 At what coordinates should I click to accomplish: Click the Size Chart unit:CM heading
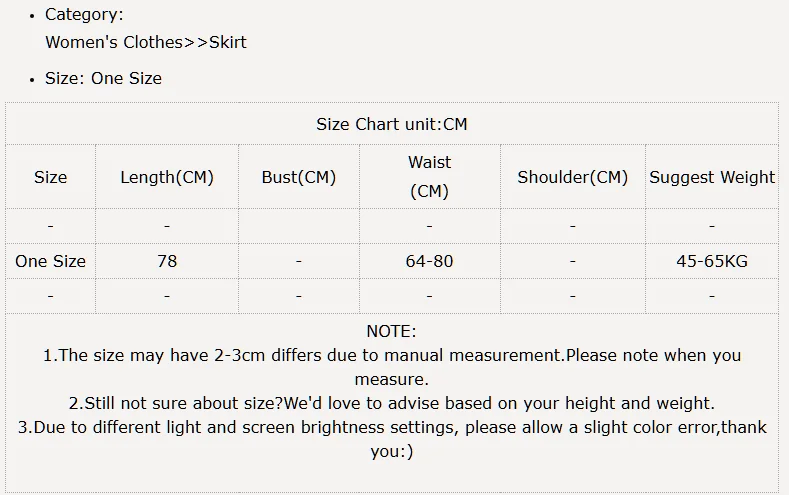[392, 124]
